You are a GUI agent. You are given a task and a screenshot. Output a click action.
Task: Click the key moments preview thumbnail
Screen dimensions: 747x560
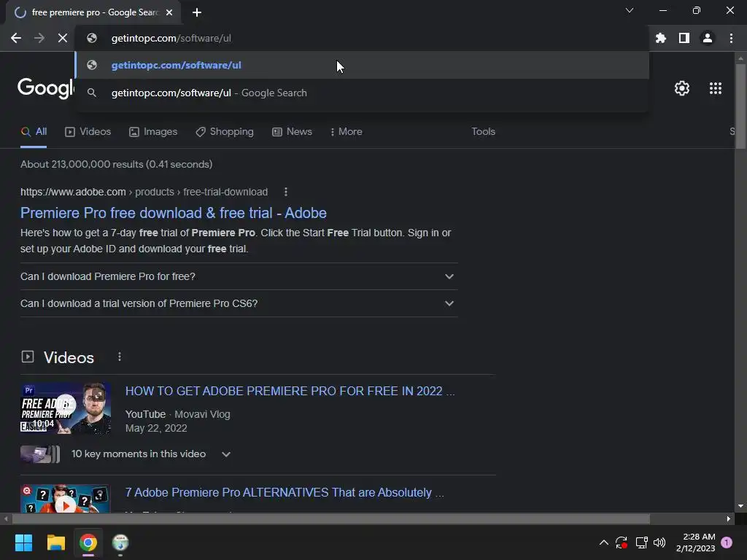tap(40, 454)
